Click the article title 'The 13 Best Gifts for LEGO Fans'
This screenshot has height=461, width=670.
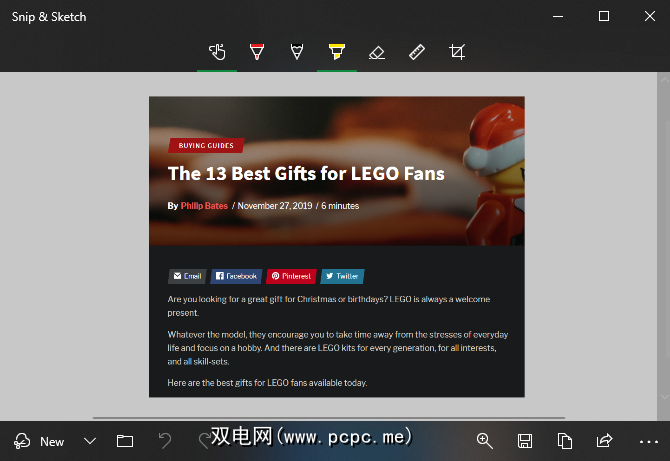click(306, 173)
